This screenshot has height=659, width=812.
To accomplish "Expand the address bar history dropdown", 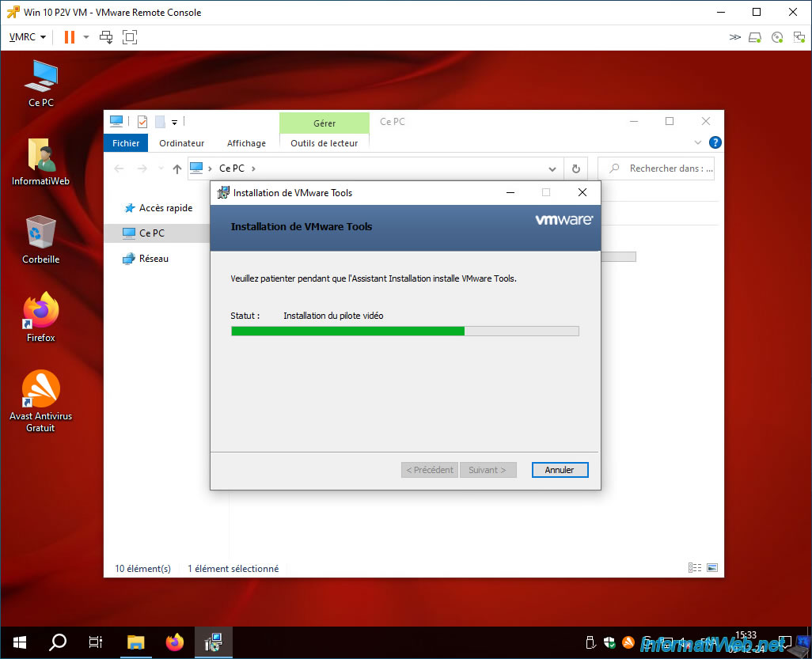I will (552, 169).
